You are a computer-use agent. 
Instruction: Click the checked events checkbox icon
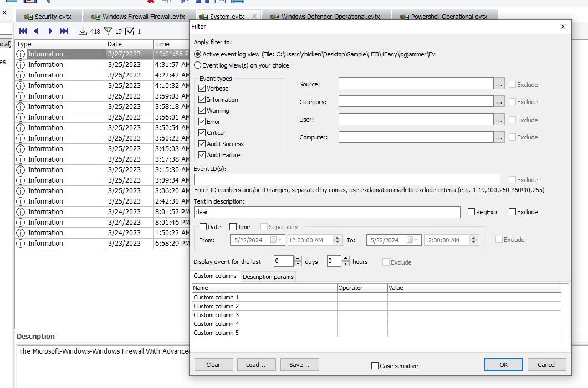coord(130,31)
